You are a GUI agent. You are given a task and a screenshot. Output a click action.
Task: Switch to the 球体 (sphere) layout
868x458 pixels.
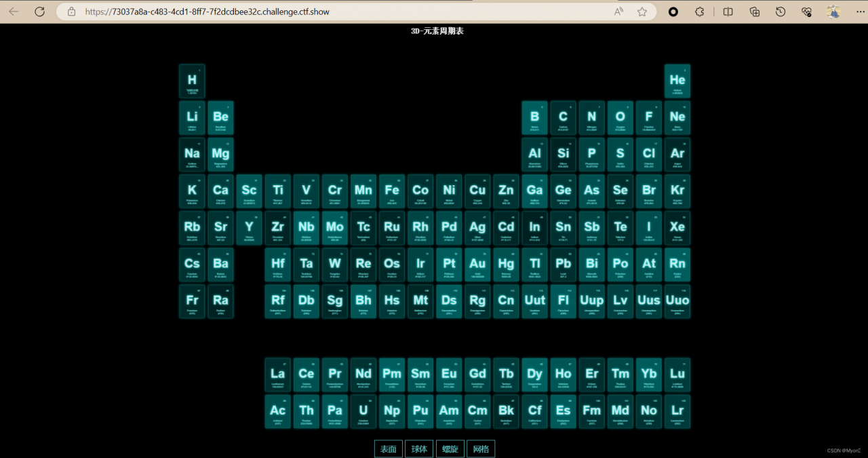(x=419, y=449)
